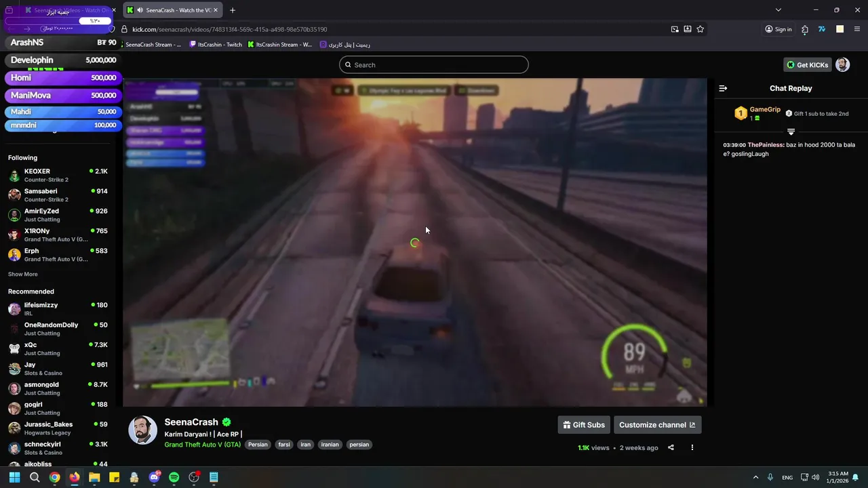Select the iranian tag

(x=330, y=445)
